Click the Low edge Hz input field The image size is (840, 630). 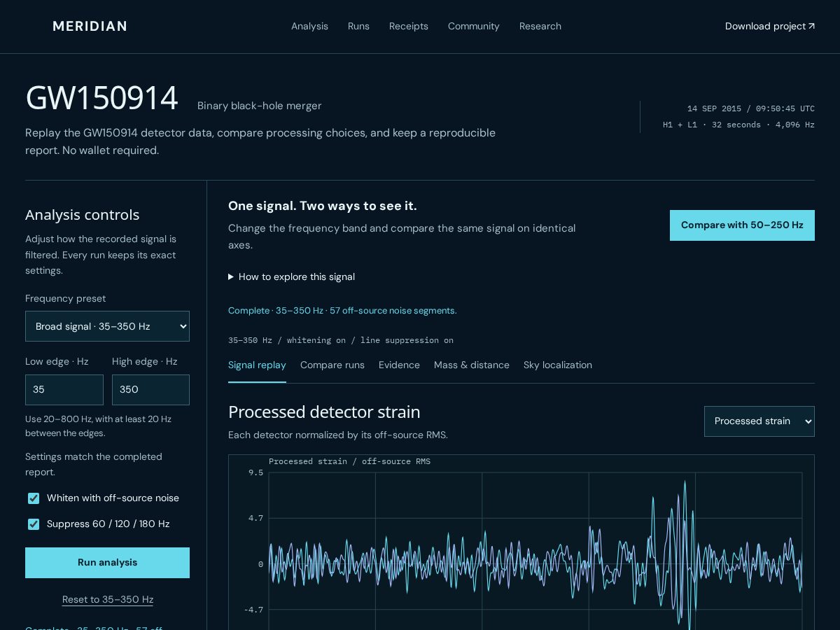point(64,390)
